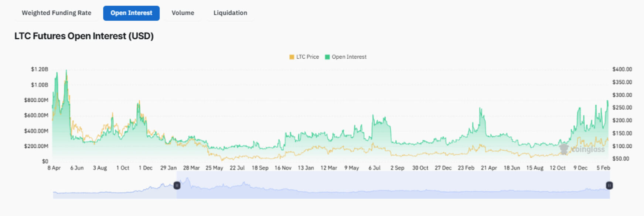Select the Open Interest tab
Screen dimensions: 644x216
pos(131,13)
